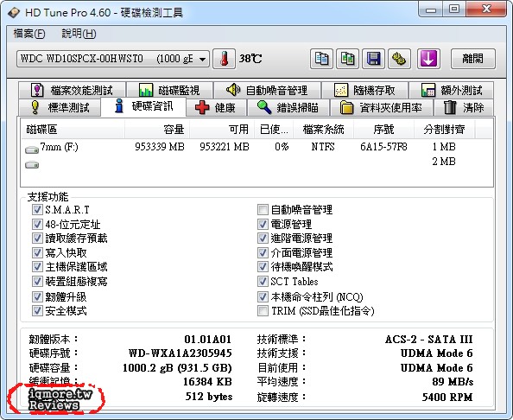Click the 檔案系統 column header
Image resolution: width=513 pixels, height=420 pixels.
[x=323, y=130]
